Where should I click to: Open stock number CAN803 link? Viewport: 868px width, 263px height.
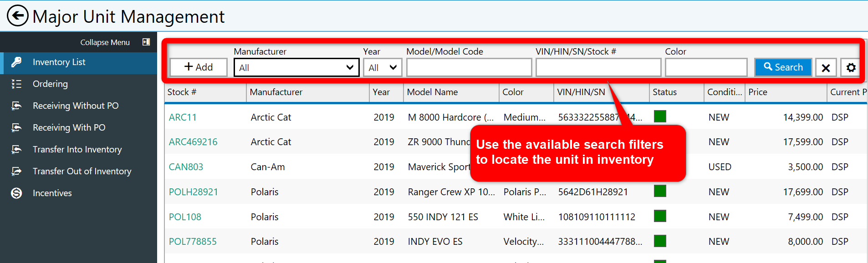[x=186, y=167]
